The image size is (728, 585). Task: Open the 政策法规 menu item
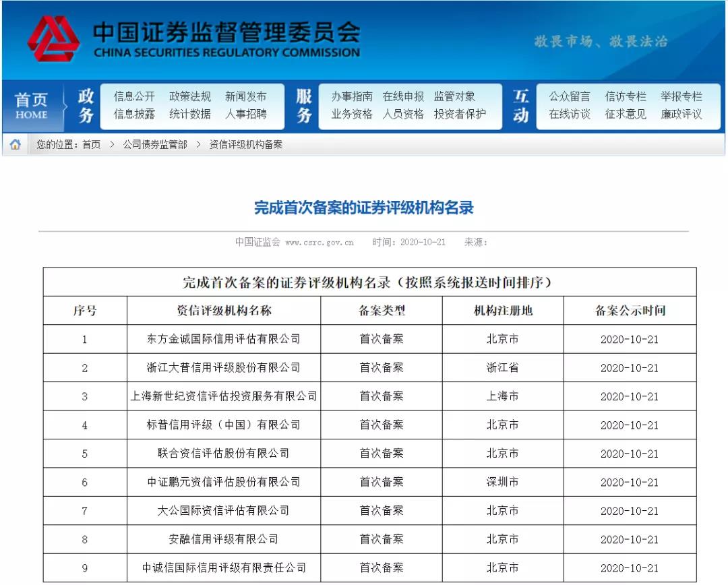[192, 96]
